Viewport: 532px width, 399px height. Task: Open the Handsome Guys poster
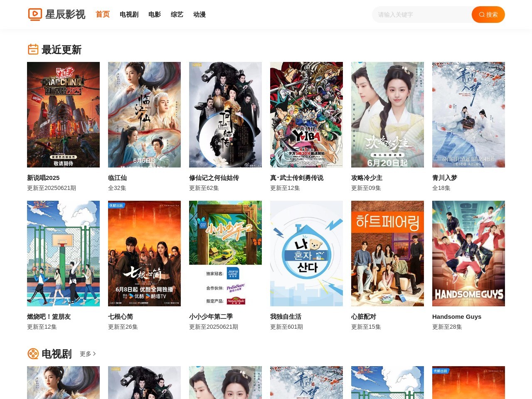tap(468, 254)
